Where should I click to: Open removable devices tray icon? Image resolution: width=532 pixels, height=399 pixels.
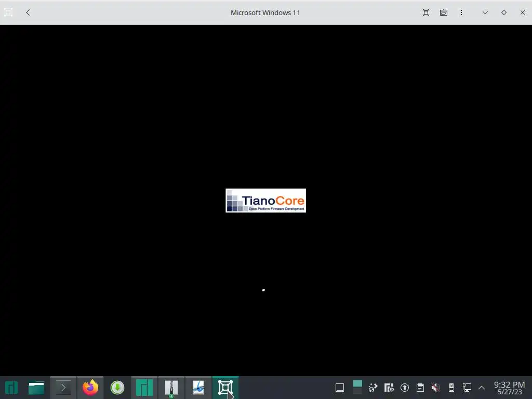coord(451,388)
